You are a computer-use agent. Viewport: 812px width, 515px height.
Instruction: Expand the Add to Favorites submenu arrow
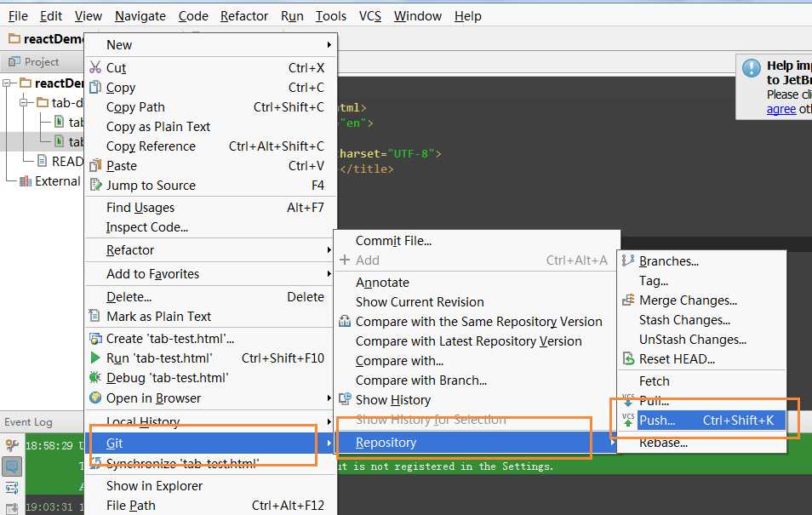pyautogui.click(x=329, y=273)
